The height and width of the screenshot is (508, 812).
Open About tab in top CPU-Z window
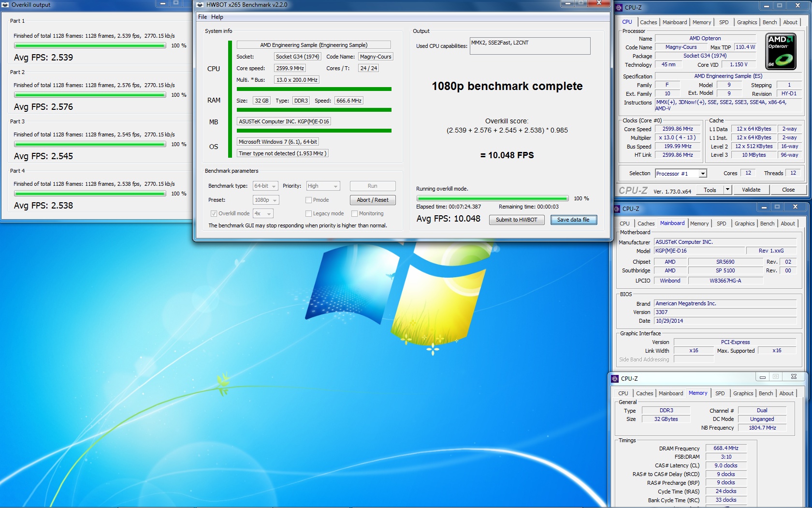790,22
